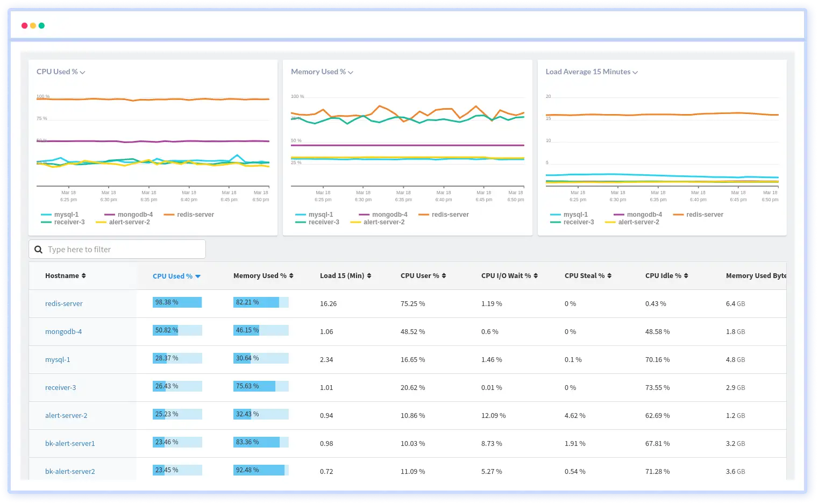
Task: Toggle receiver-3 series in Memory chart legend
Action: (317, 222)
